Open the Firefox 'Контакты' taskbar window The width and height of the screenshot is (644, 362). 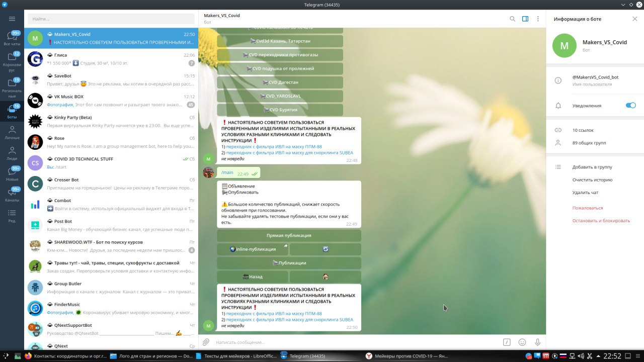click(65, 356)
